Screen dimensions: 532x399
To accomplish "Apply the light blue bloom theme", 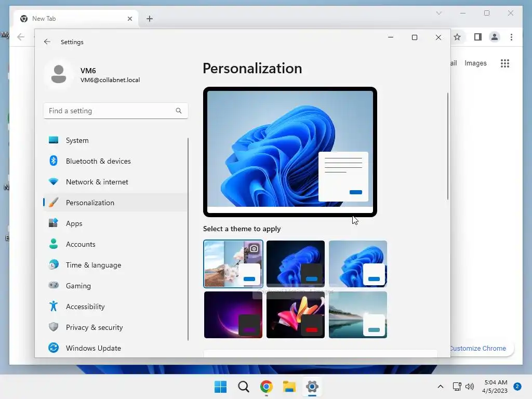I will [x=358, y=264].
